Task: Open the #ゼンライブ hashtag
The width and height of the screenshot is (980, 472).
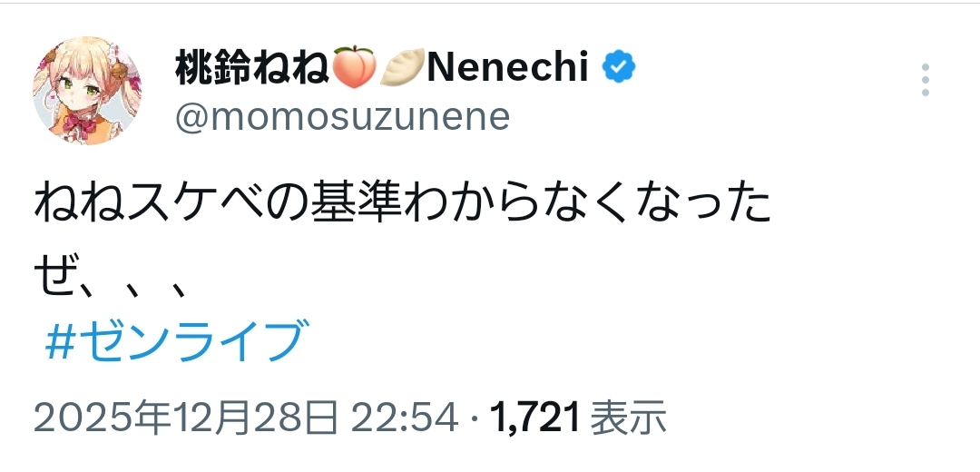Action: pyautogui.click(x=173, y=341)
